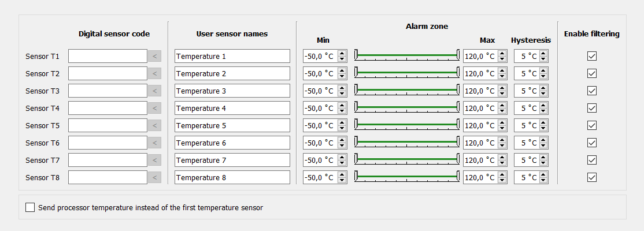Increase Min temperature for Sensor T1
This screenshot has height=231, width=644.
tap(342, 54)
